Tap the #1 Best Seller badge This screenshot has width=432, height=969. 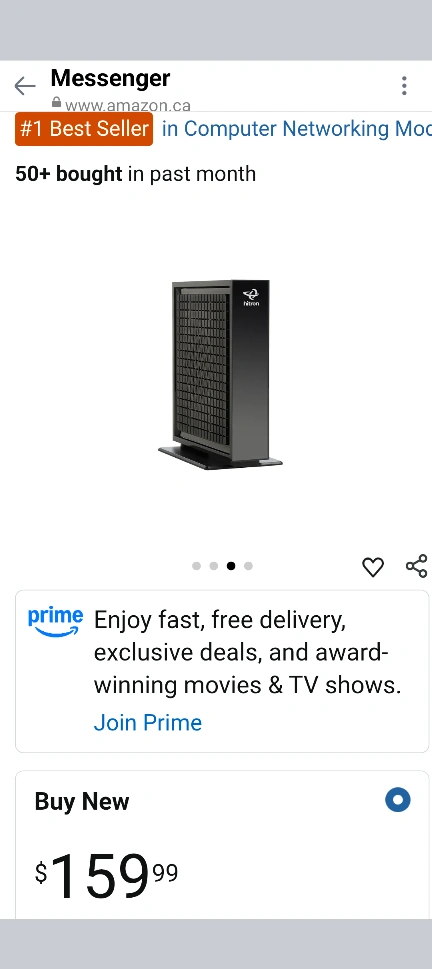coord(84,129)
